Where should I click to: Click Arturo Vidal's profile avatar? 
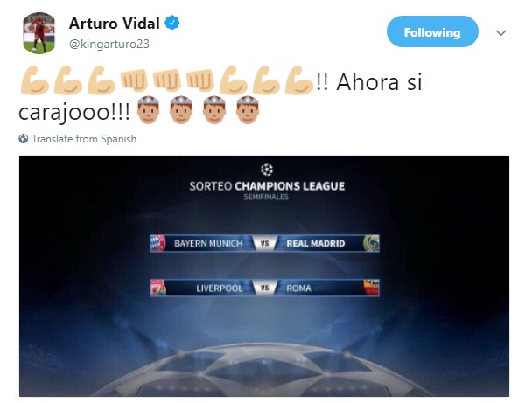38,33
